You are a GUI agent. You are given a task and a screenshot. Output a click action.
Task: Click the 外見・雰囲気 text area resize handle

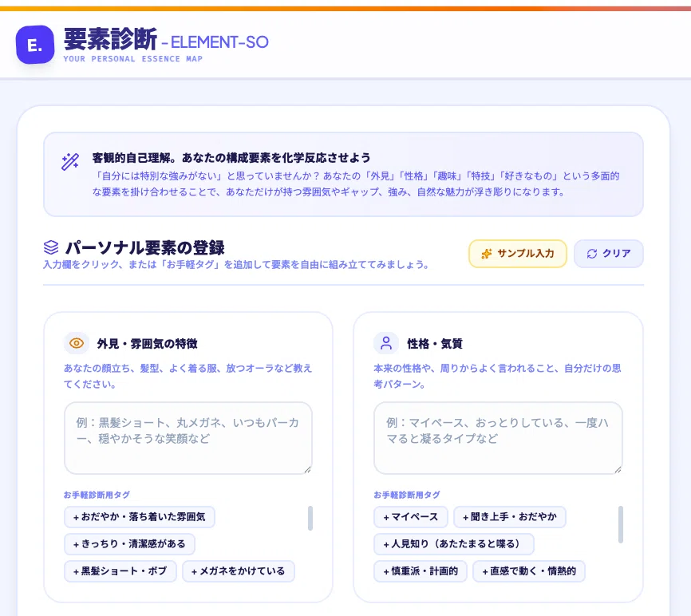(308, 470)
